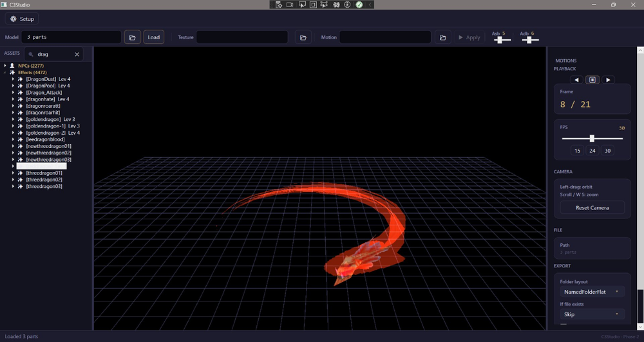Select the [newthreedragon02] effect
644x342 pixels.
click(x=48, y=153)
